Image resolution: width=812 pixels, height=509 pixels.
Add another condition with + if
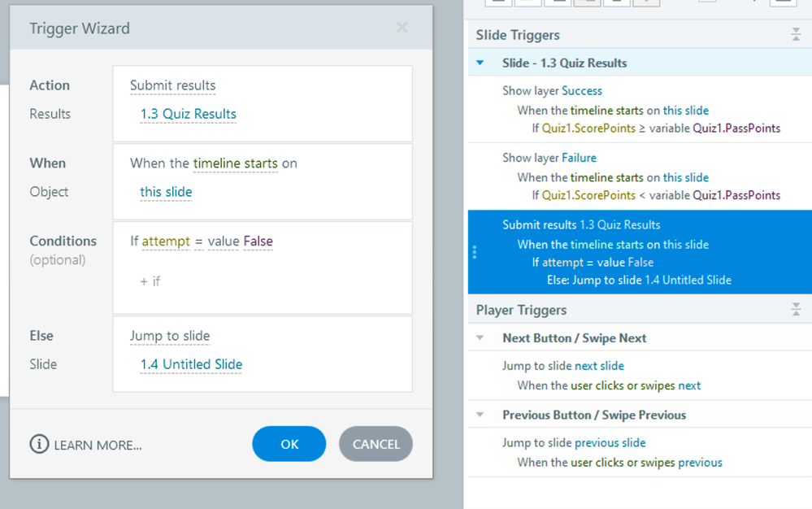point(150,281)
